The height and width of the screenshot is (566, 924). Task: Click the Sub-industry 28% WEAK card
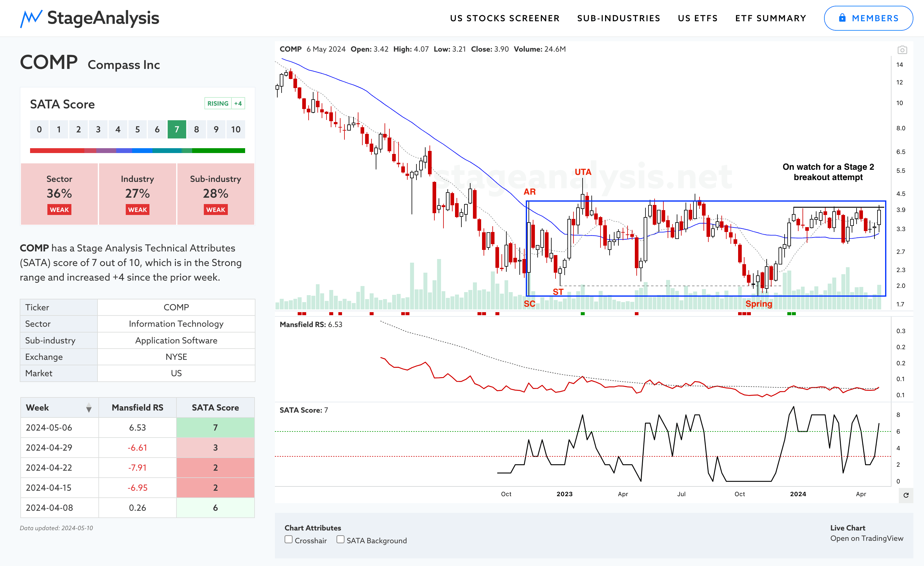pyautogui.click(x=216, y=194)
